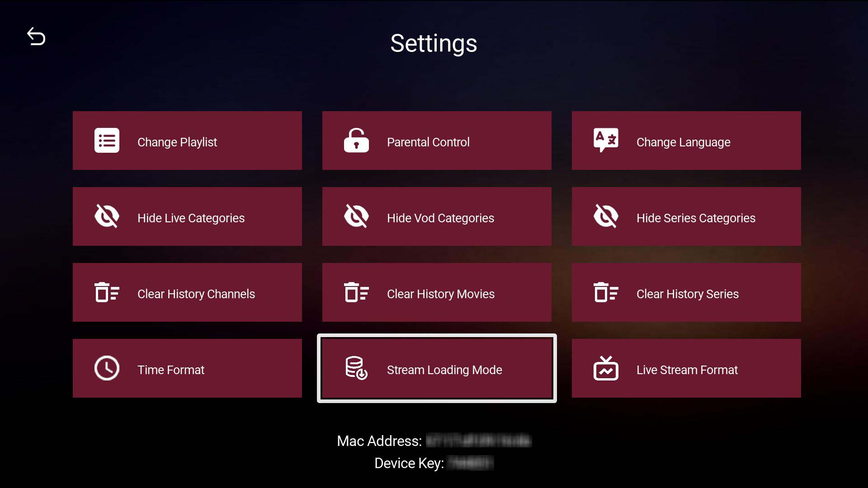Open the Change Playlist option
Image resolution: width=868 pixels, height=488 pixels.
point(187,141)
